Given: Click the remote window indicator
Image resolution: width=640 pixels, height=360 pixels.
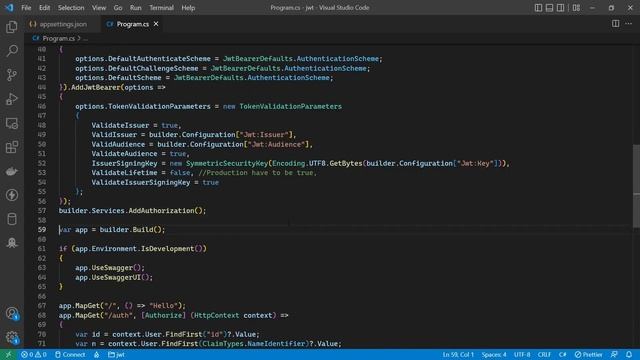Looking at the screenshot, I should click(x=8, y=355).
